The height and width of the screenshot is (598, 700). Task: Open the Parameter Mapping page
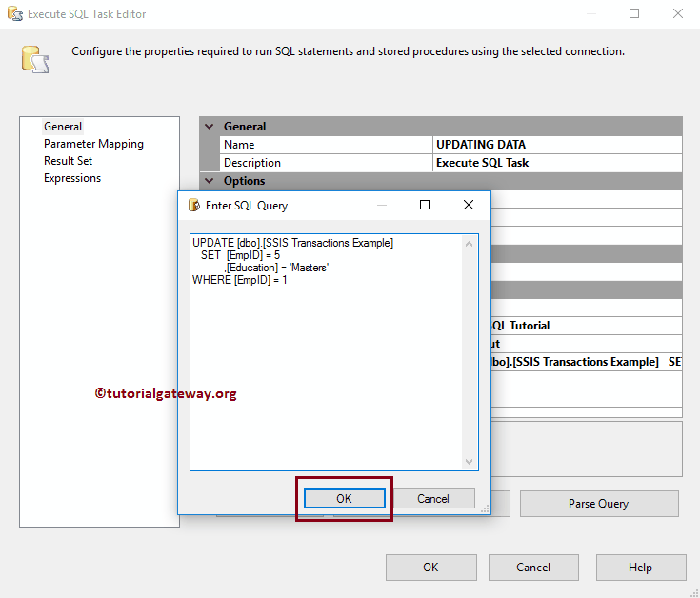click(x=93, y=144)
